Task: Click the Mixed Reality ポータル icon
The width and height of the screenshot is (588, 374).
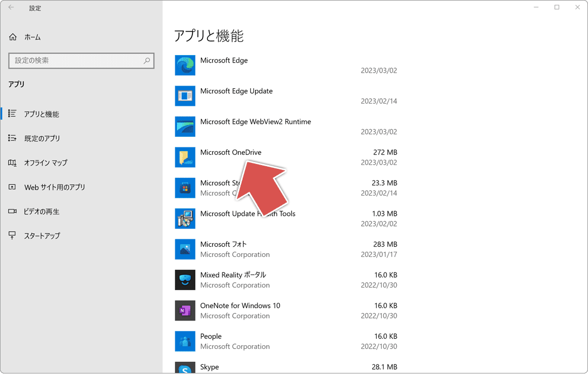Action: [x=185, y=279]
